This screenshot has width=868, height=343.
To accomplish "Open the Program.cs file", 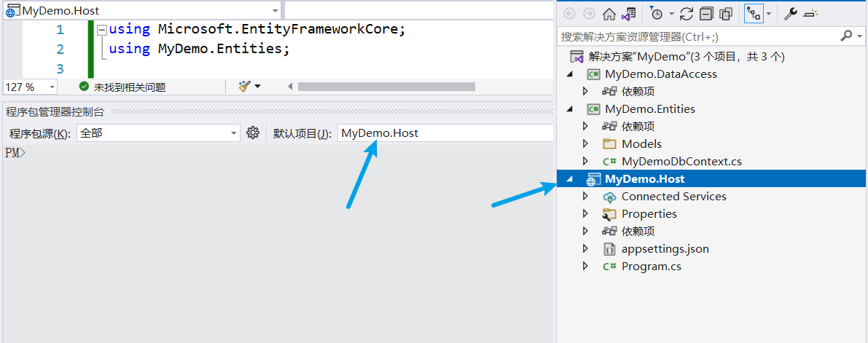I will point(651,266).
